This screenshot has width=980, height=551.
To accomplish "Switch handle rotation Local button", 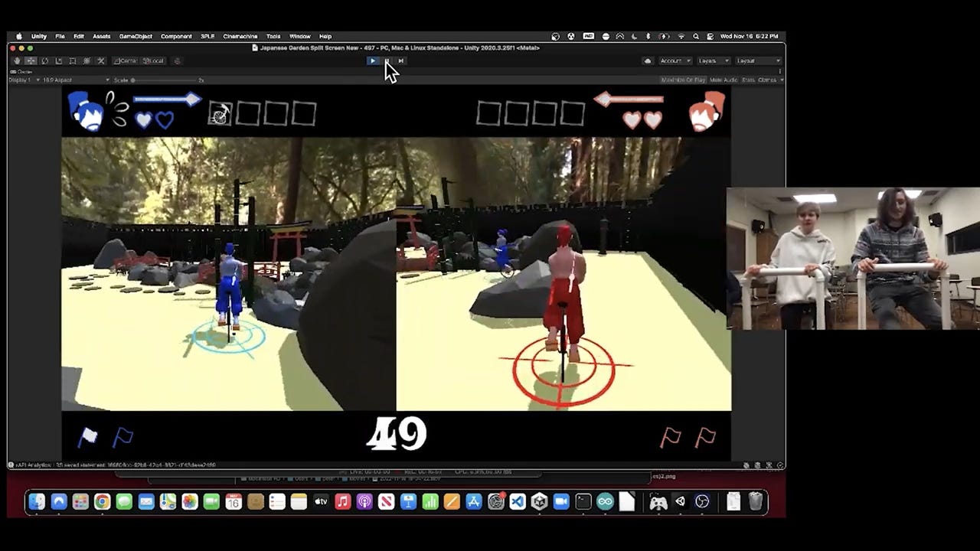I will pyautogui.click(x=154, y=60).
